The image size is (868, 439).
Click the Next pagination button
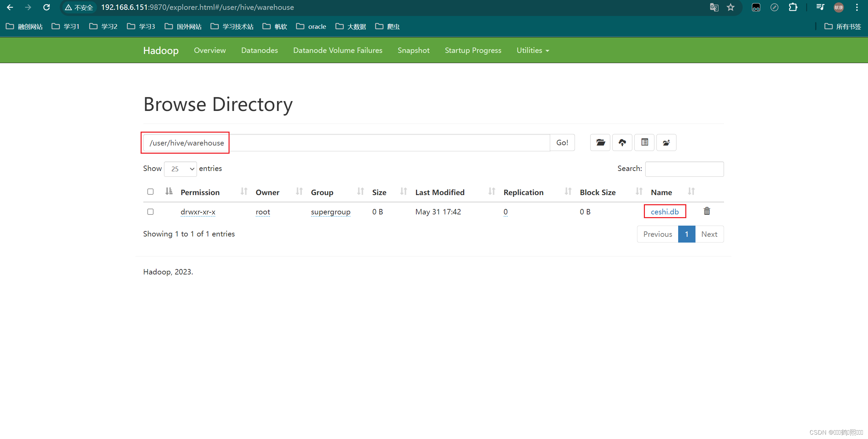click(x=709, y=234)
